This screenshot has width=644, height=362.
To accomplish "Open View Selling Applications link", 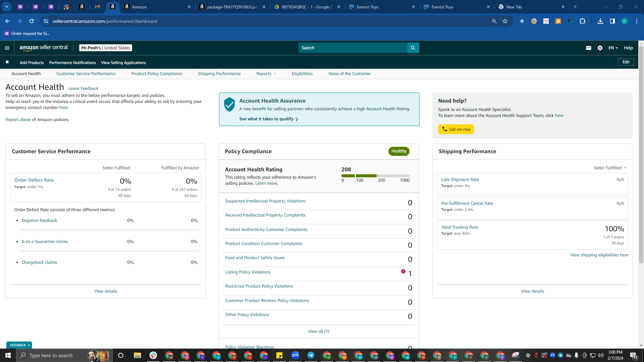I will pyautogui.click(x=123, y=63).
